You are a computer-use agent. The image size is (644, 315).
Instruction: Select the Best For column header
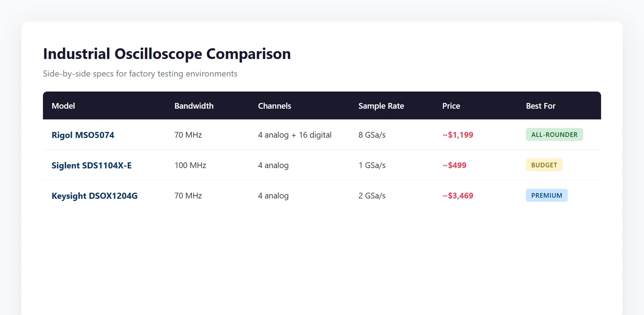click(541, 106)
